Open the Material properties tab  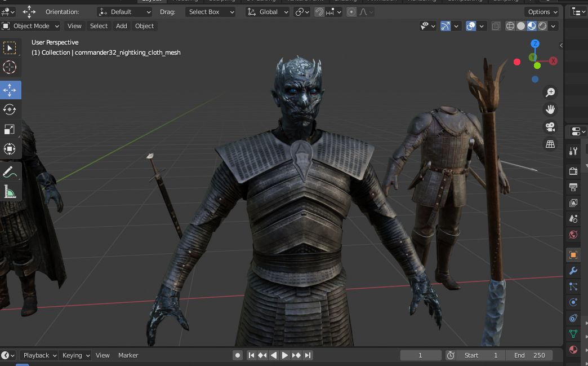click(x=573, y=350)
